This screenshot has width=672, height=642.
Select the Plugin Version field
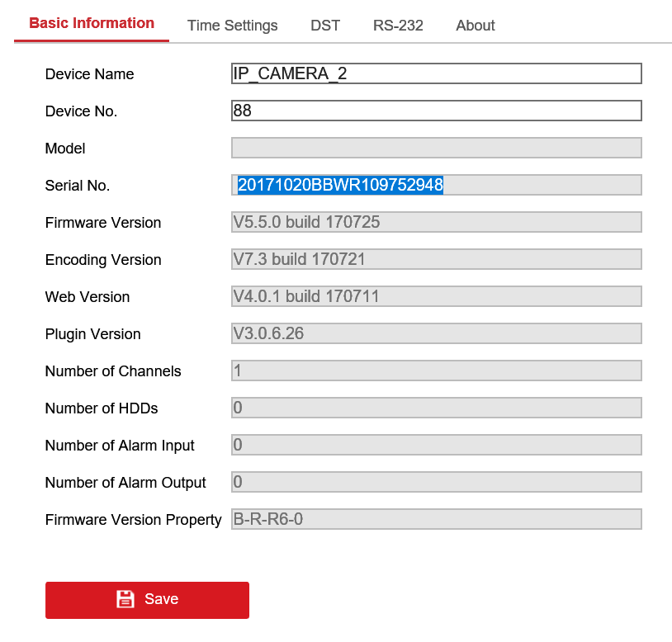point(436,333)
